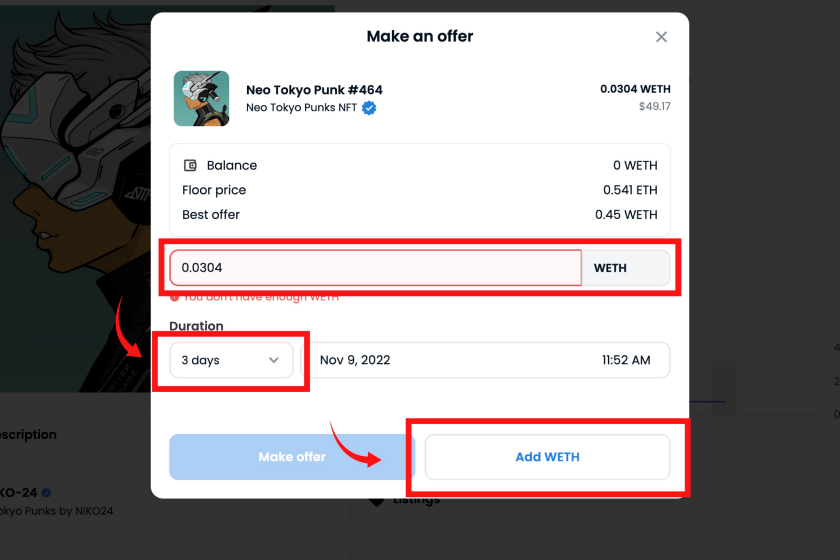Click the Listings tag icon in background
The image size is (840, 560).
377,502
